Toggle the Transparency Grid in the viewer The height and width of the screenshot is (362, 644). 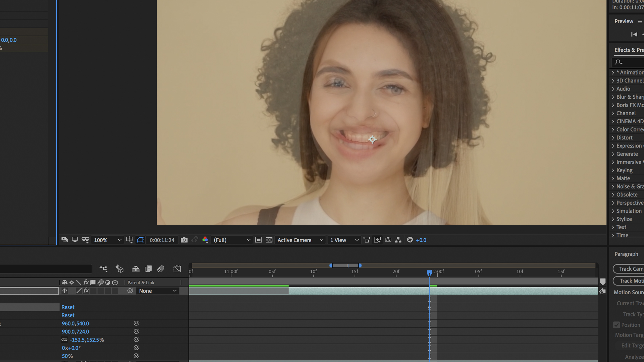point(269,240)
